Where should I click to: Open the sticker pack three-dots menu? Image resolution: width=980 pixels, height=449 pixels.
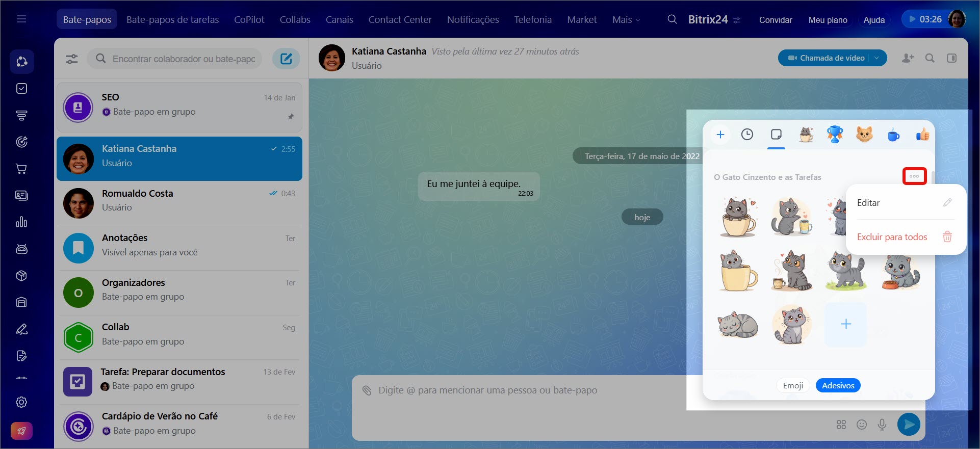914,176
